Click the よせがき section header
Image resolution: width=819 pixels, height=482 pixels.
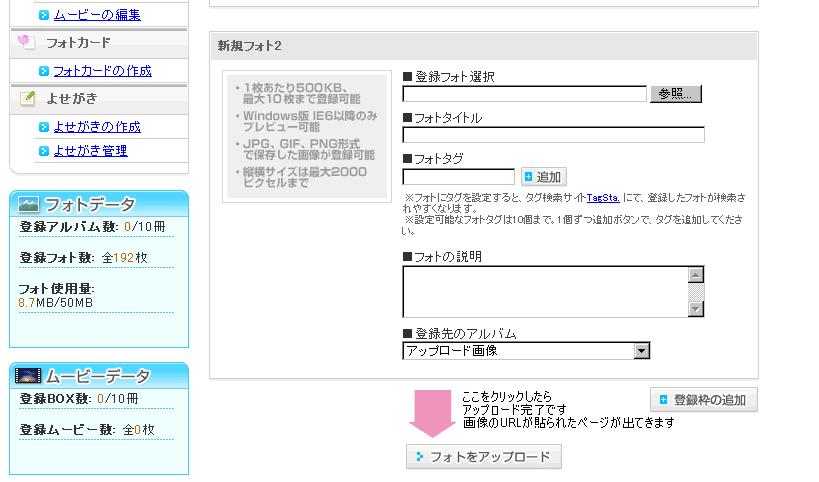point(99,99)
